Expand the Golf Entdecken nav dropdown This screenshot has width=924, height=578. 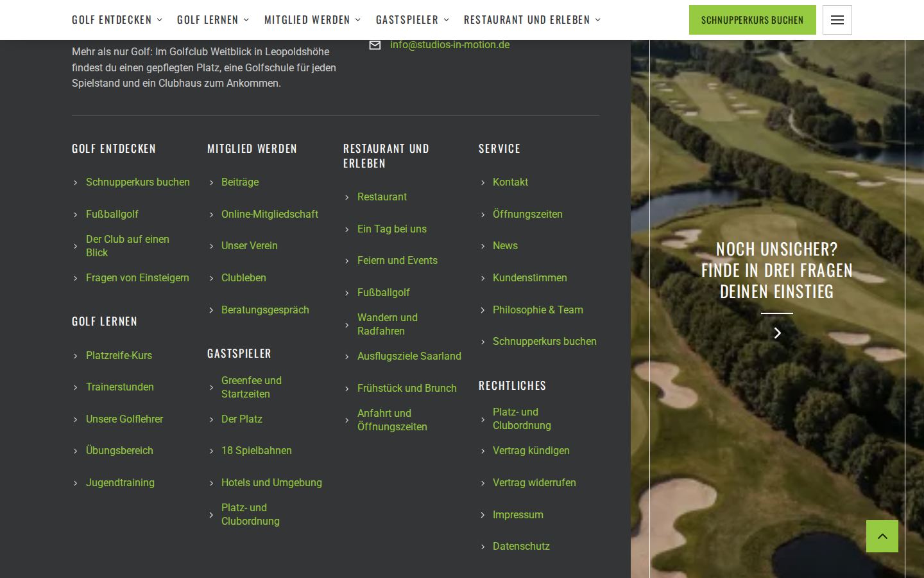(117, 20)
